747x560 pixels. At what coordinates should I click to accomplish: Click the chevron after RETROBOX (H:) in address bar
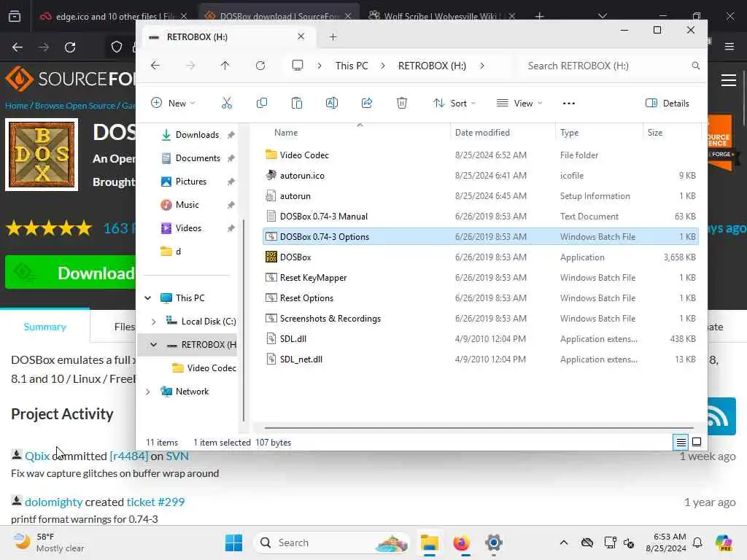pos(482,66)
